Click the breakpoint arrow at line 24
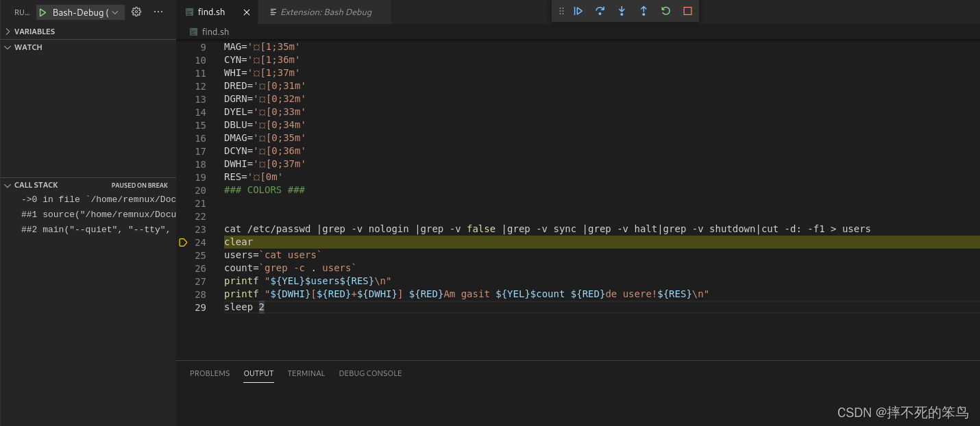Image resolution: width=980 pixels, height=426 pixels. point(183,242)
